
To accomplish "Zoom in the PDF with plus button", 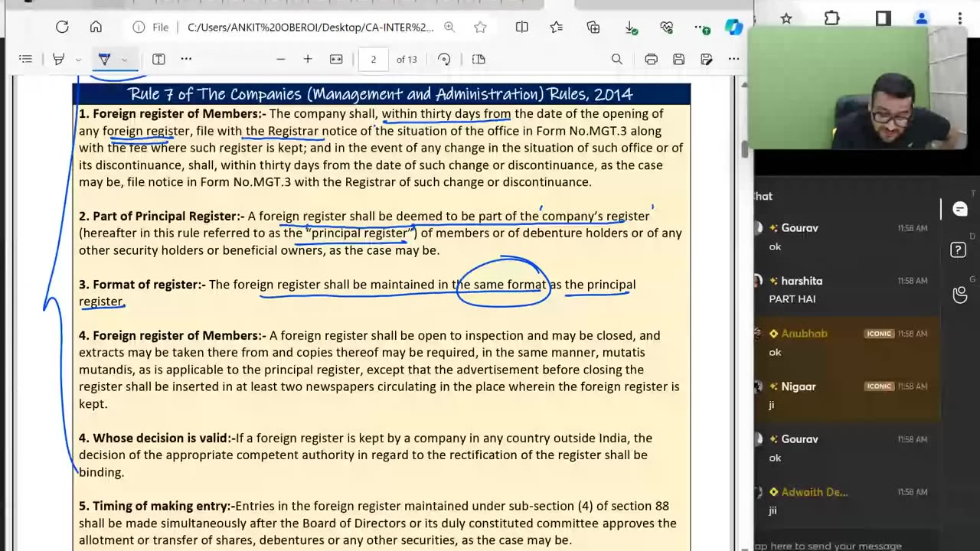I will [308, 59].
